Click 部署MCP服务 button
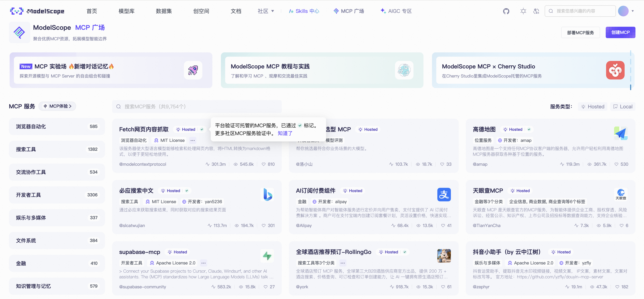This screenshot has height=299, width=644. click(x=580, y=33)
